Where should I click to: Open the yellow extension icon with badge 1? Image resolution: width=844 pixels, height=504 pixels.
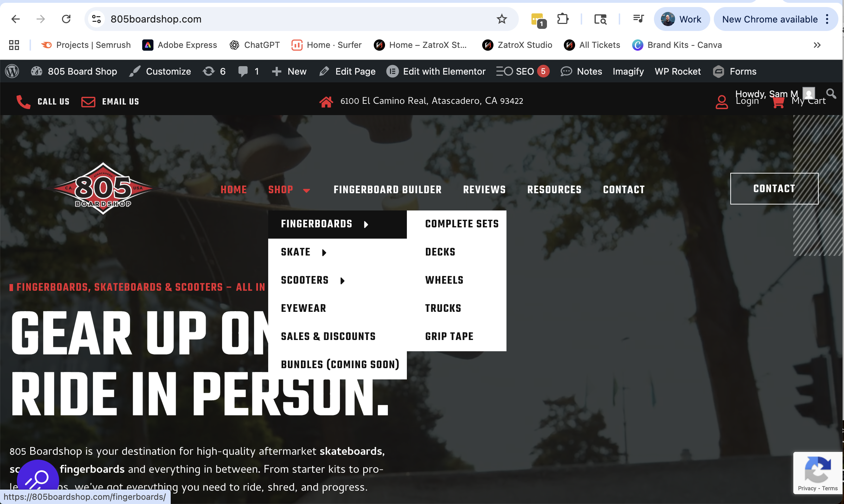[538, 20]
